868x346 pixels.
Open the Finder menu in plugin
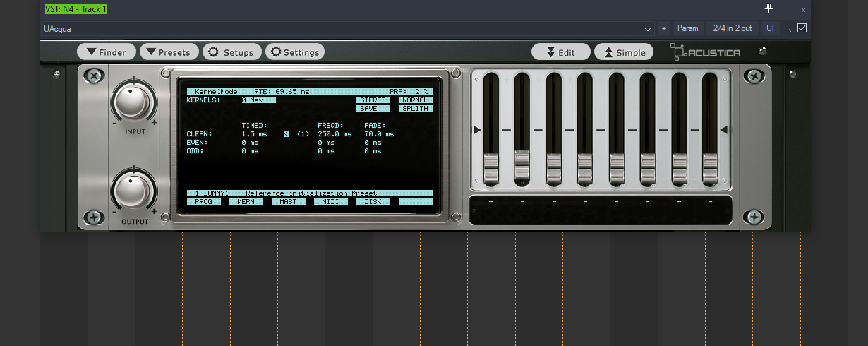pos(107,52)
